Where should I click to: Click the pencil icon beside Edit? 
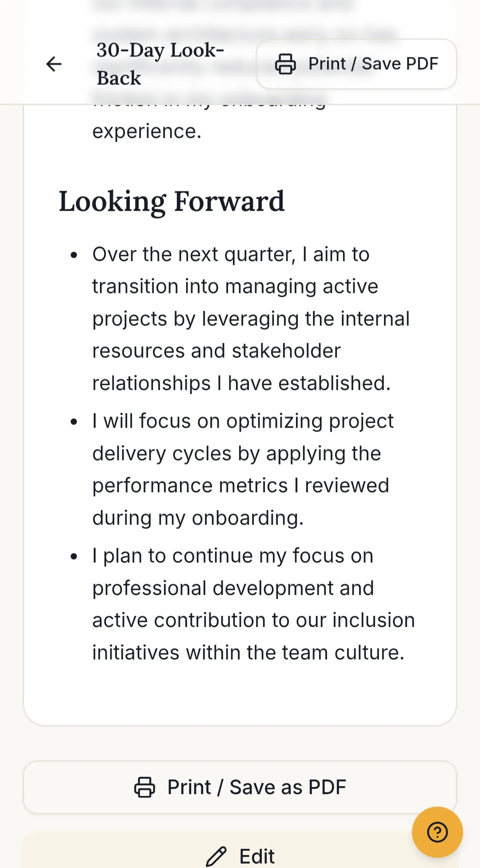point(216,856)
